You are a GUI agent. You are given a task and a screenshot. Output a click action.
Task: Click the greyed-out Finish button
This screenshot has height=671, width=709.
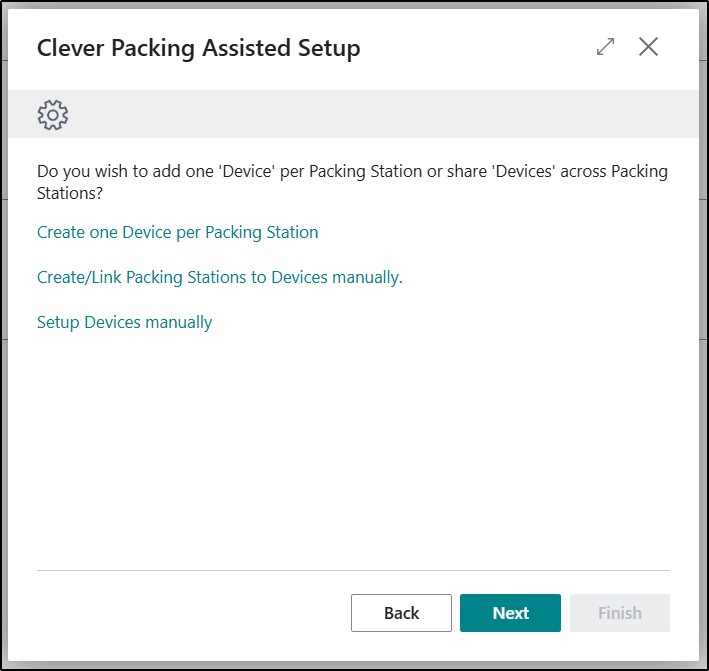[619, 613]
